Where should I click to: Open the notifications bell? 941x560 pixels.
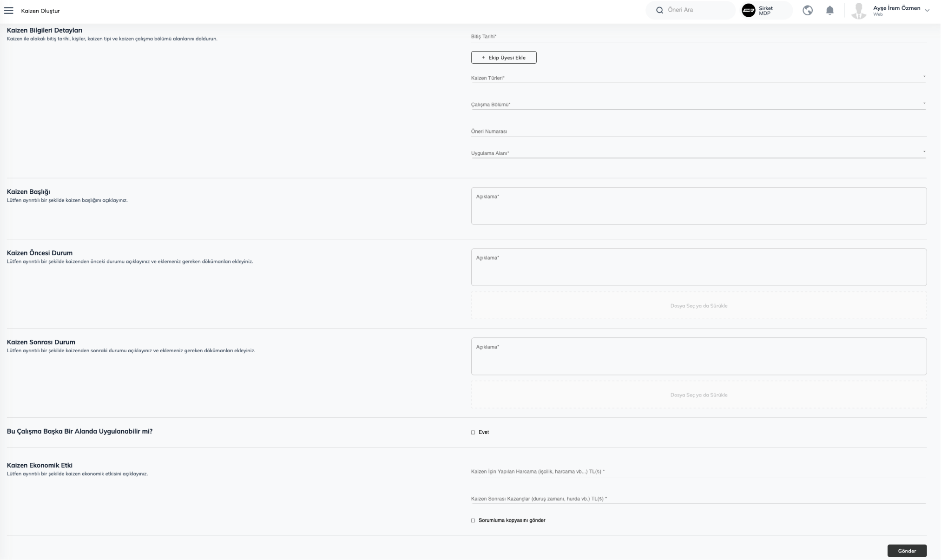[x=829, y=10]
